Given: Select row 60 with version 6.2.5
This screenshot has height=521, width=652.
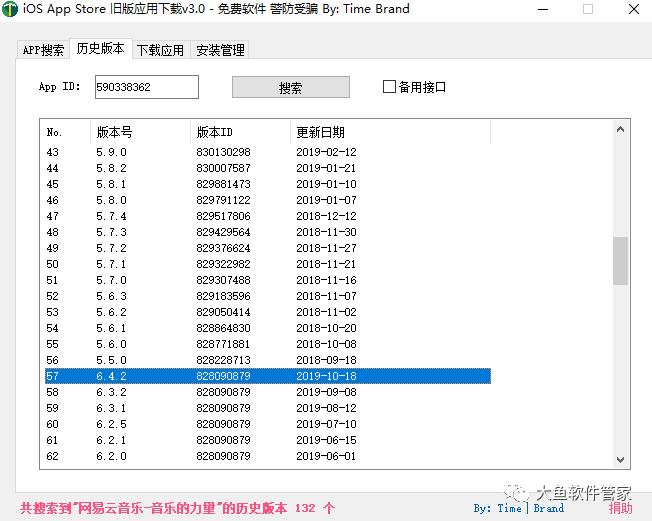Looking at the screenshot, I should [268, 424].
